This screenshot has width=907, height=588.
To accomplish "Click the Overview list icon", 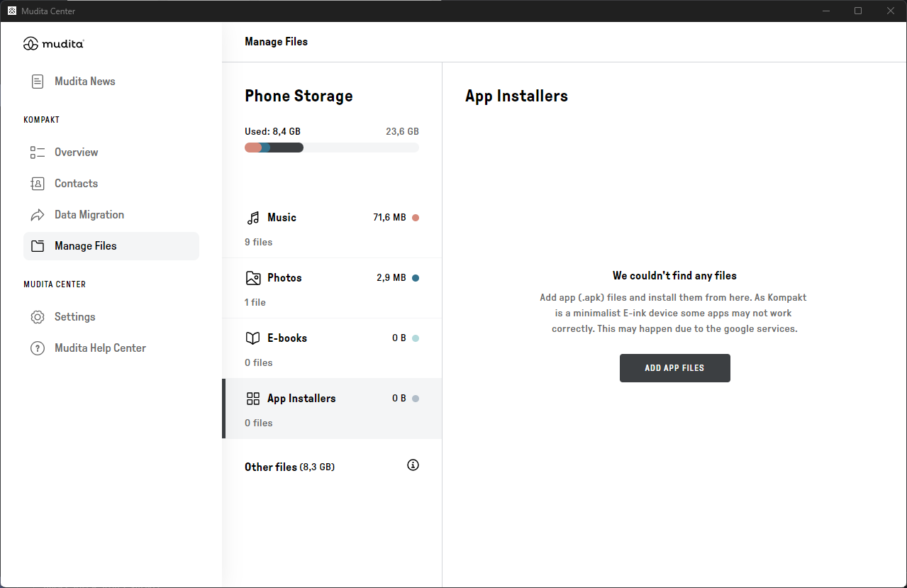I will [x=38, y=152].
